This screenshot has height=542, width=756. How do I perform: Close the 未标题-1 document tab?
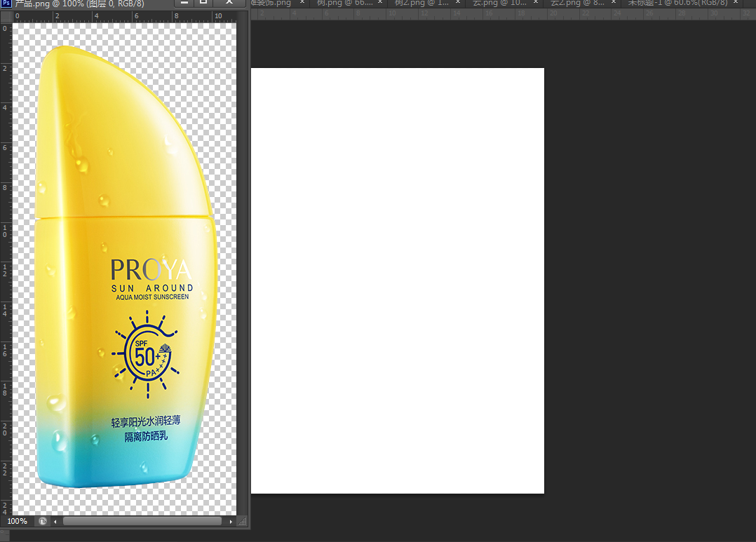click(736, 2)
